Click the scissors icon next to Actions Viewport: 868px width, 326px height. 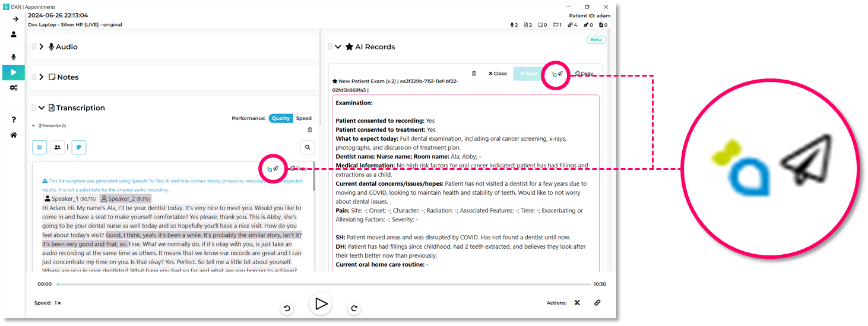pos(576,303)
